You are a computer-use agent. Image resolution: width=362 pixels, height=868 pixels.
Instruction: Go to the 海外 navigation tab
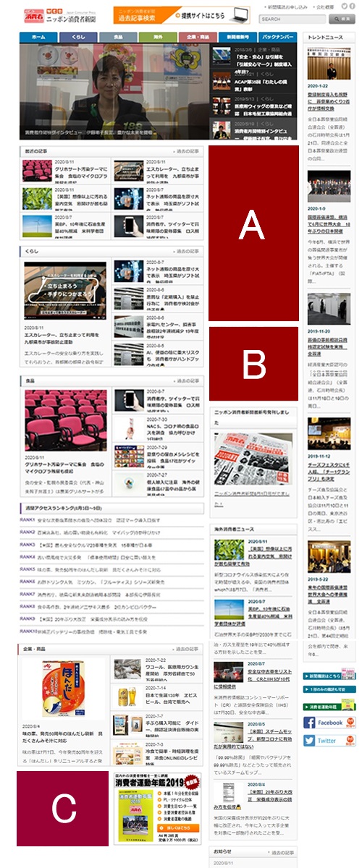pyautogui.click(x=156, y=35)
